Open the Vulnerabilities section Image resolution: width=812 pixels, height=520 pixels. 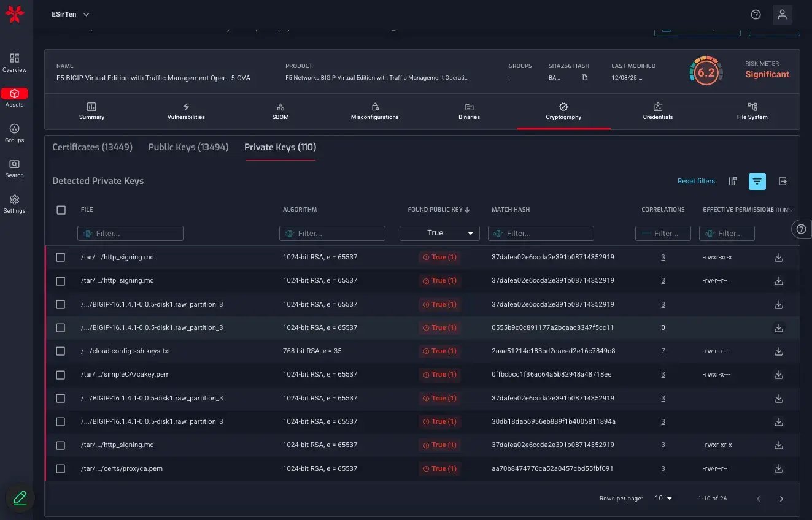(x=186, y=112)
